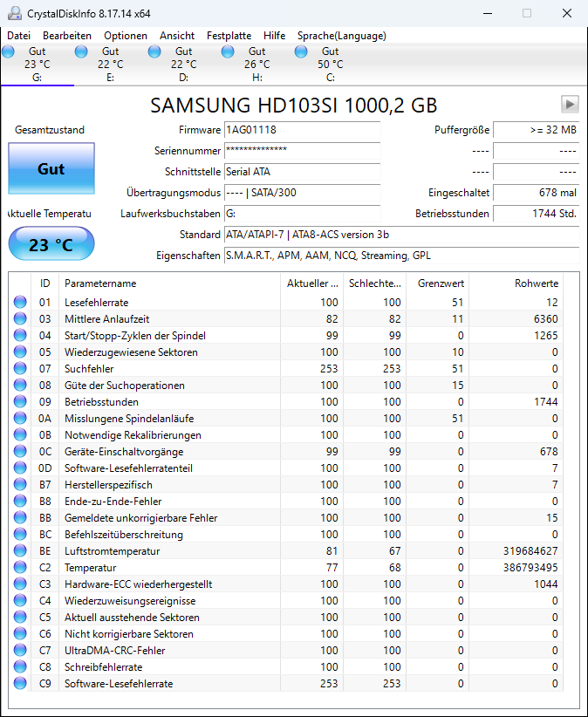588x717 pixels.
Task: Click status orb for Schreibfehlerrate row
Action: point(20,666)
